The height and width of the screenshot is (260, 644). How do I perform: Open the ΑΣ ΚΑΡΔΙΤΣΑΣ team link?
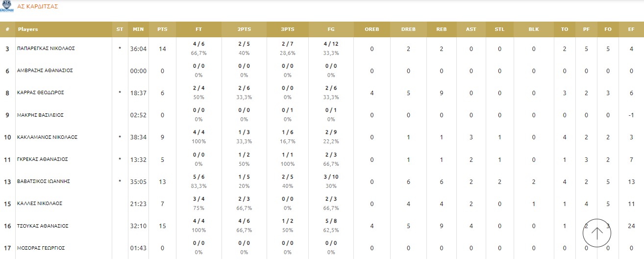tap(38, 7)
